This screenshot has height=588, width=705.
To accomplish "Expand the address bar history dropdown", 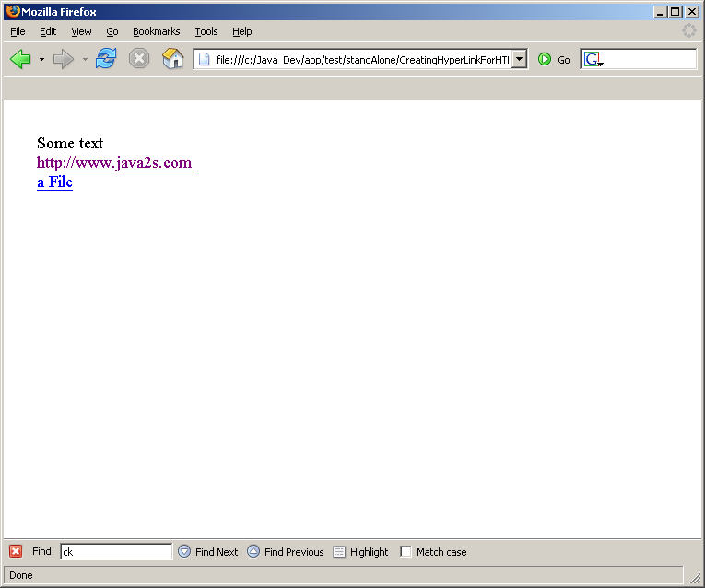I will pyautogui.click(x=520, y=59).
